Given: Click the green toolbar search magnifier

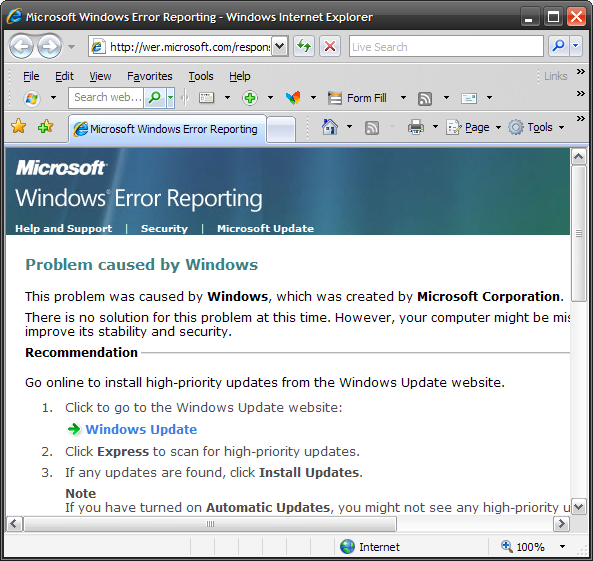Looking at the screenshot, I should (155, 98).
